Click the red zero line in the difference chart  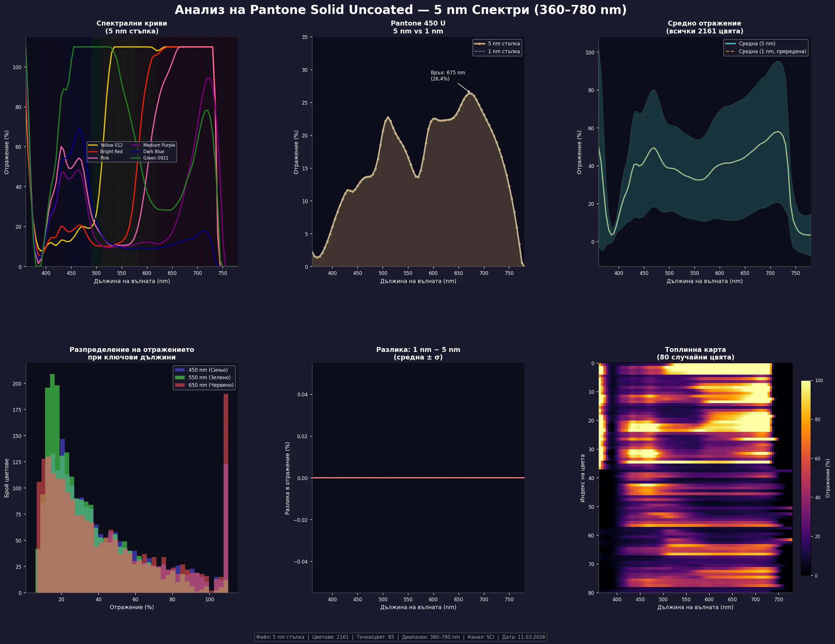coord(418,478)
